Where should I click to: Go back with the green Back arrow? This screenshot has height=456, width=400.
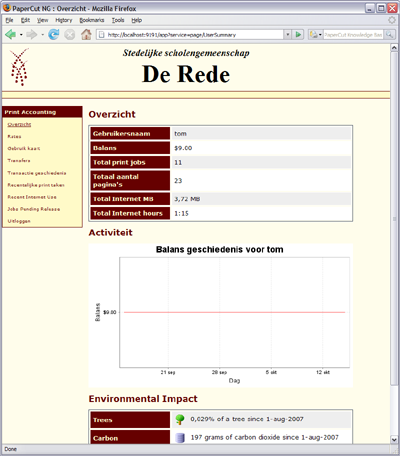point(11,34)
